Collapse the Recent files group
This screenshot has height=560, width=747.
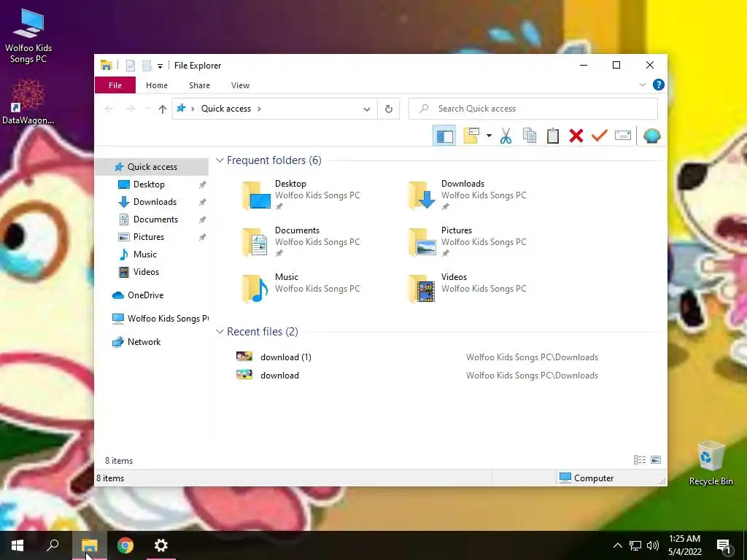click(x=220, y=332)
